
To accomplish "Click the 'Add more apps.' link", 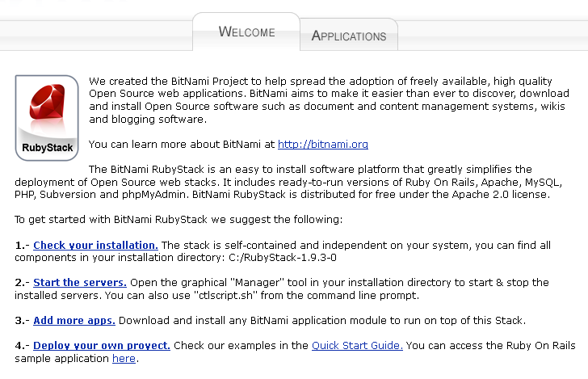I will [74, 321].
